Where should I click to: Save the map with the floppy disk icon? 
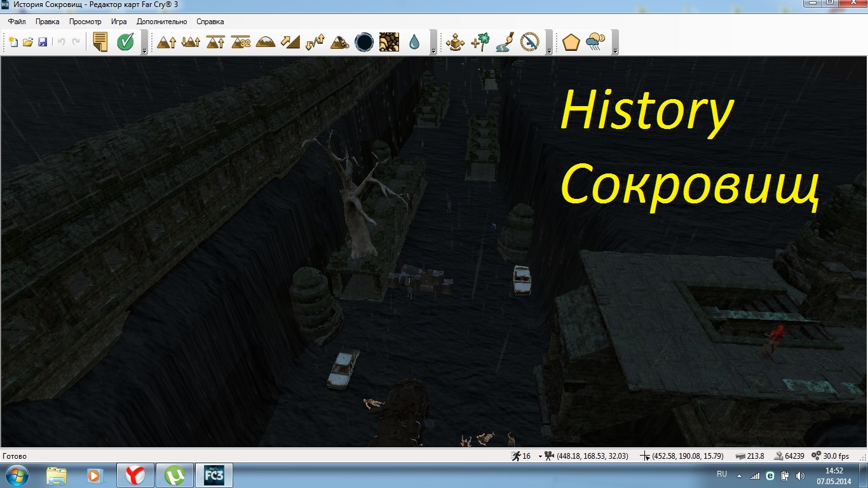43,42
